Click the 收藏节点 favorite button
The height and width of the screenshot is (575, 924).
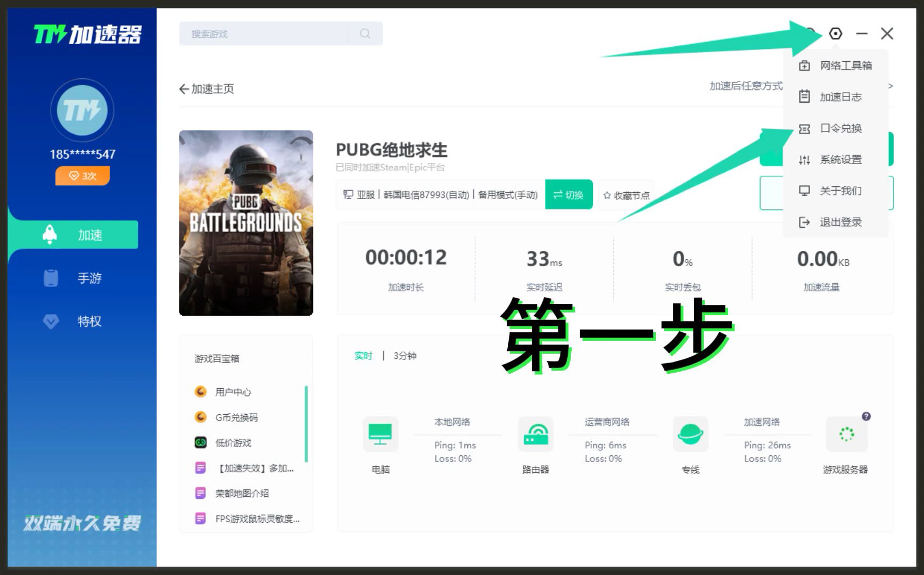tap(626, 195)
